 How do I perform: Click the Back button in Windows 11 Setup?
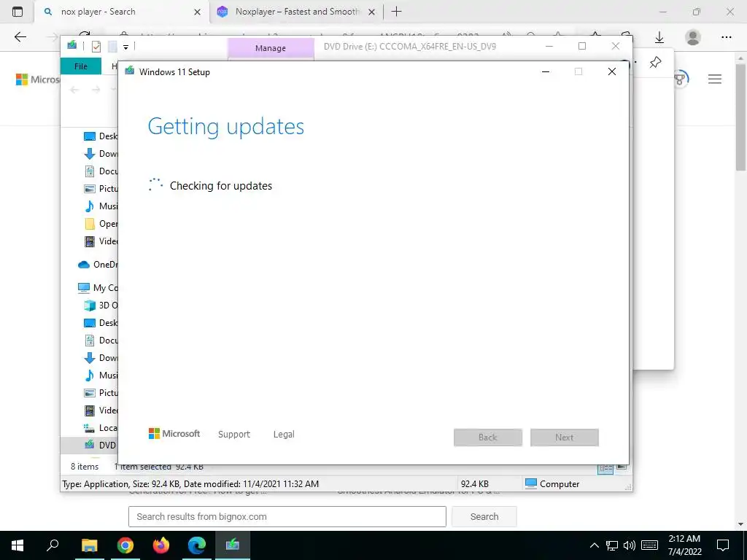point(488,437)
